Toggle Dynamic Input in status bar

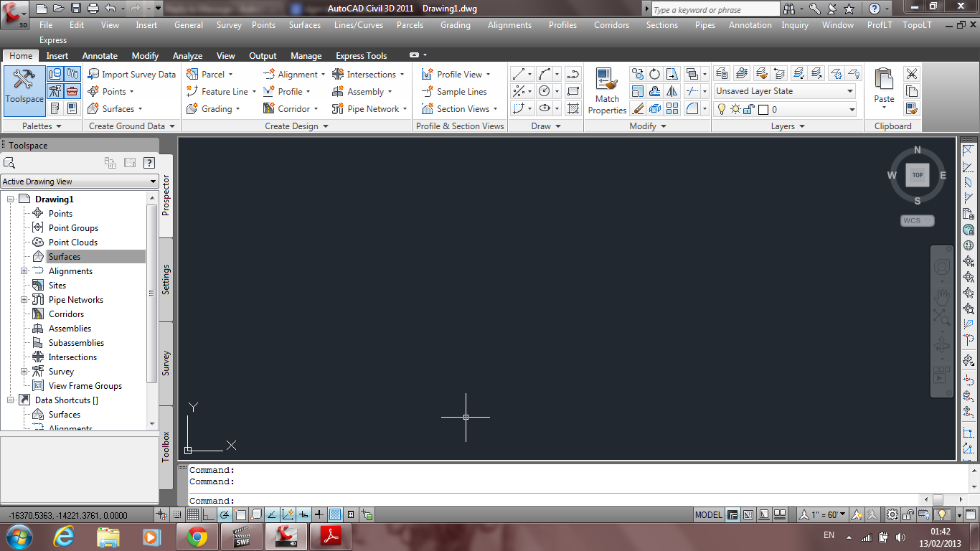(x=303, y=514)
